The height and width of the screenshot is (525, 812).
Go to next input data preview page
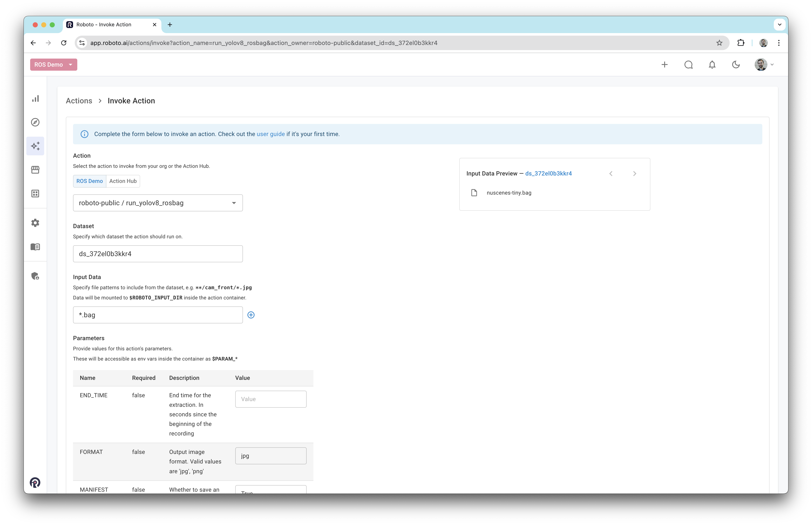634,174
